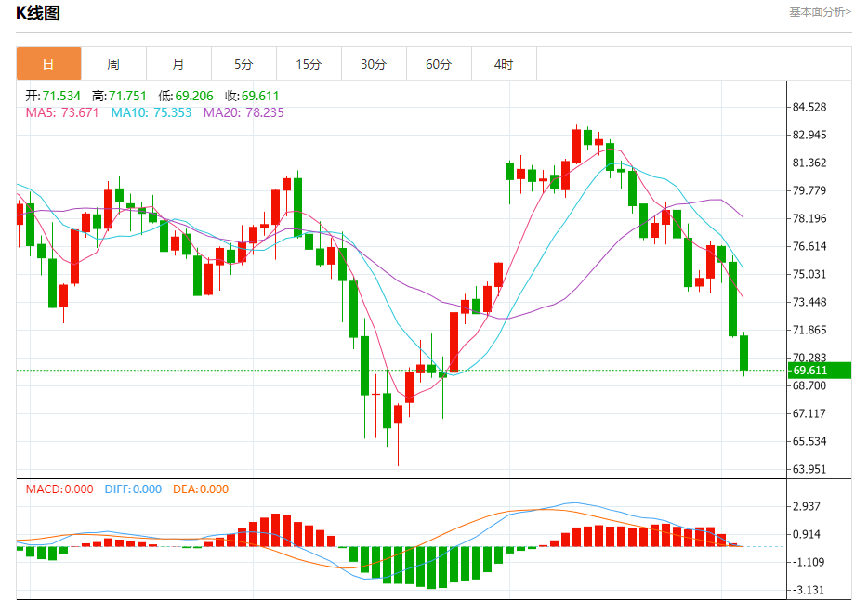Click the -3.131 MACD axis label
The width and height of the screenshot is (868, 600).
click(807, 590)
